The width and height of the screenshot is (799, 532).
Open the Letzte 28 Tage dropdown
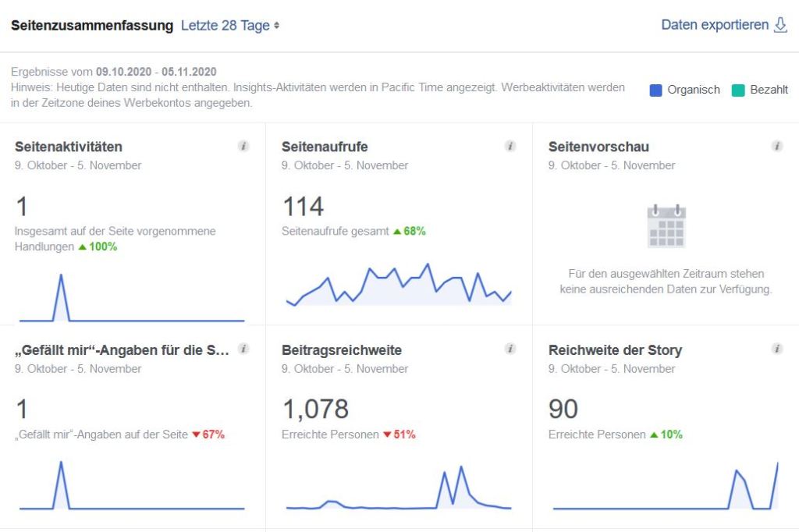[x=230, y=26]
